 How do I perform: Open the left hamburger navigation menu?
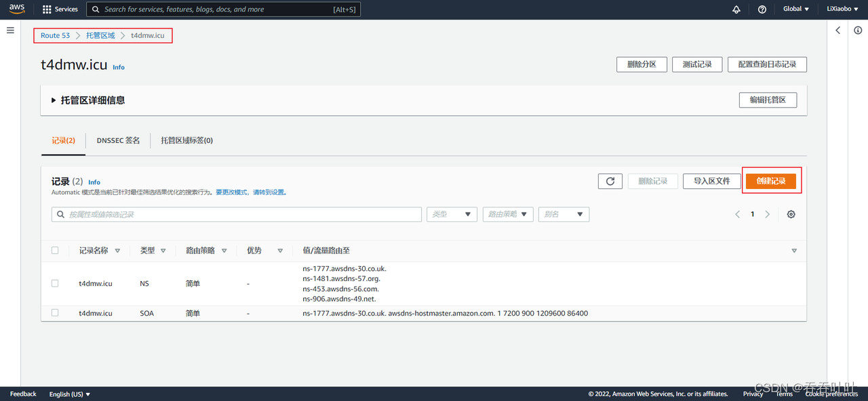[10, 30]
